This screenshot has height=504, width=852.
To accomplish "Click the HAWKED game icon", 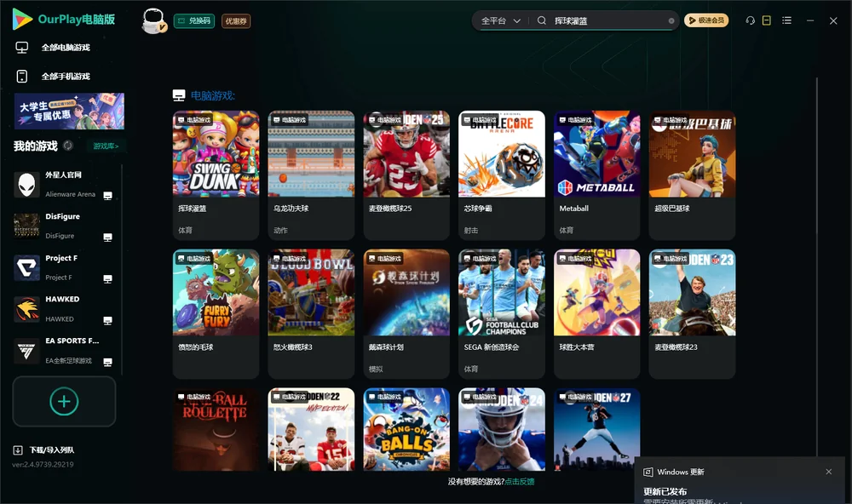I will (x=26, y=309).
